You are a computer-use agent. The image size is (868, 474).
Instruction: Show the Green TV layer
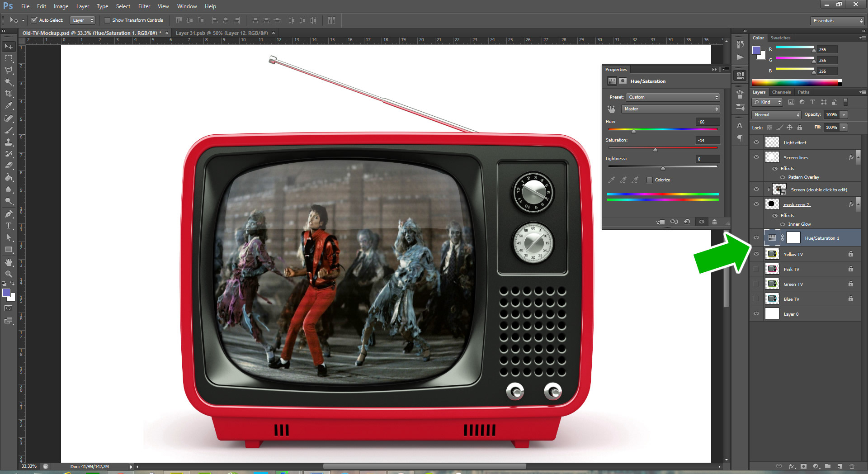pyautogui.click(x=756, y=284)
